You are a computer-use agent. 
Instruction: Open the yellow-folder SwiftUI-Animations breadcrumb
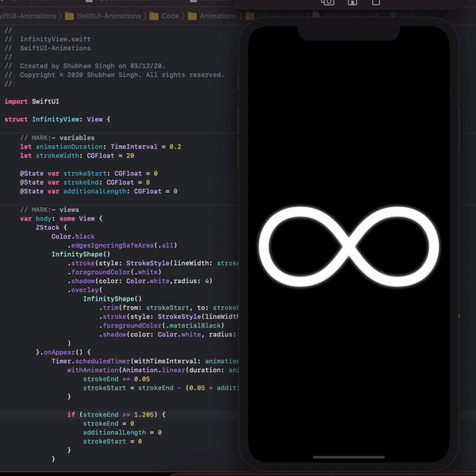103,16
